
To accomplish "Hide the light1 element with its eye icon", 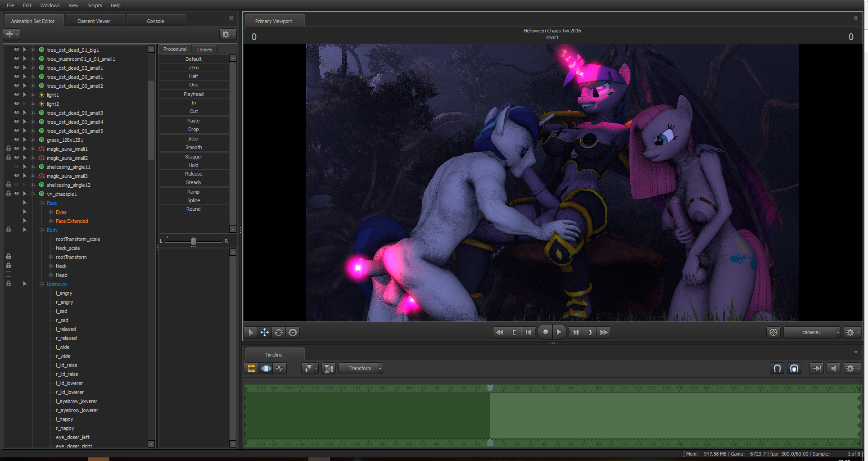I will pos(17,95).
